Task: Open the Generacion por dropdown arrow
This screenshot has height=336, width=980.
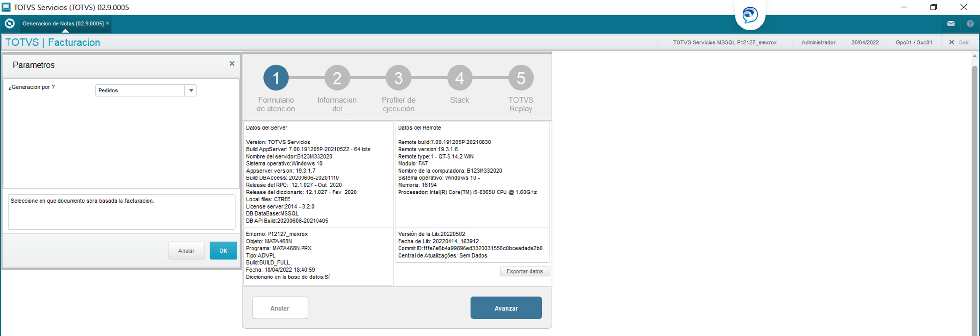Action: pos(191,90)
